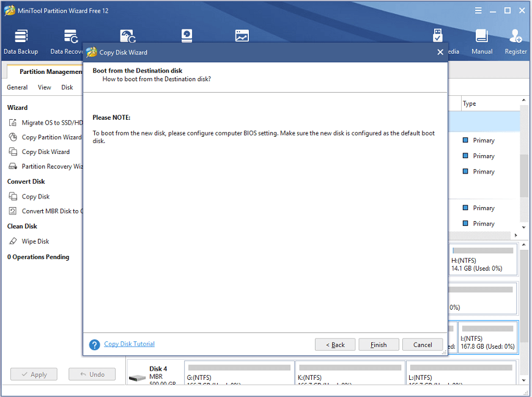Click the partition list scroll-down arrow
Viewport: 532px width, 397px height.
pyautogui.click(x=524, y=227)
